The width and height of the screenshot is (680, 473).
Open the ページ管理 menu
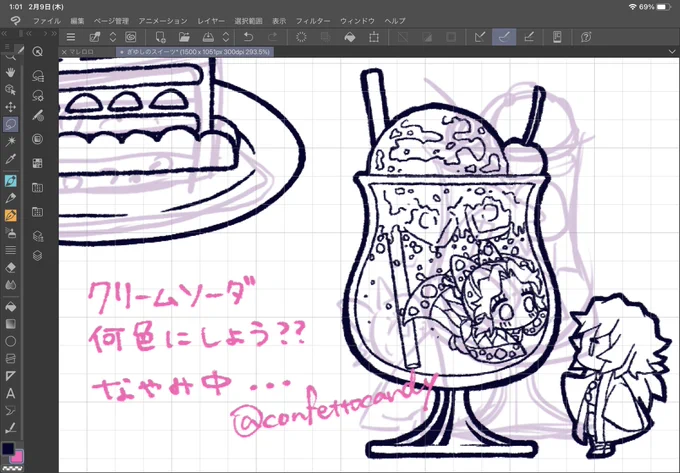click(111, 21)
